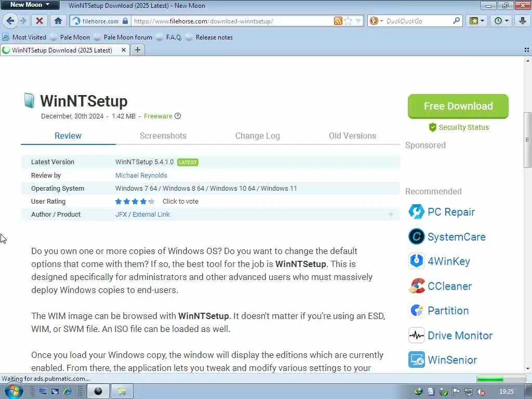The width and height of the screenshot is (532, 399).
Task: Click the network tray icon
Action: [x=469, y=392]
